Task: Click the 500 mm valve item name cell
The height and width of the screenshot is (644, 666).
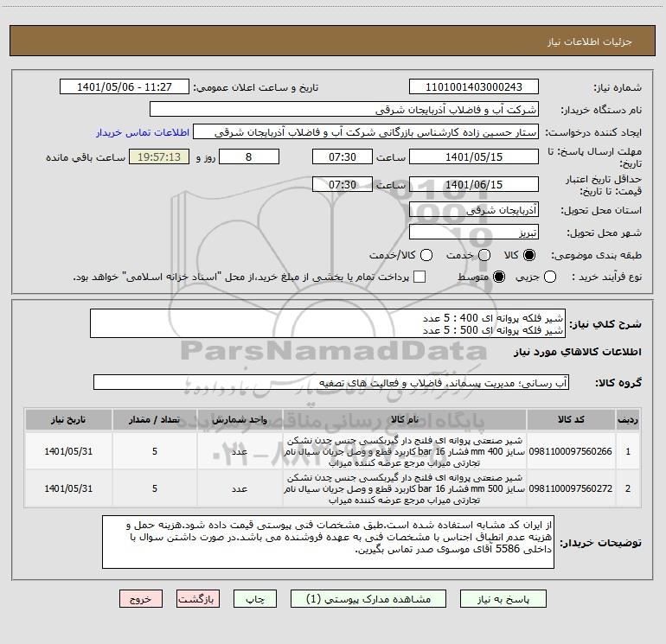Action: (x=405, y=488)
